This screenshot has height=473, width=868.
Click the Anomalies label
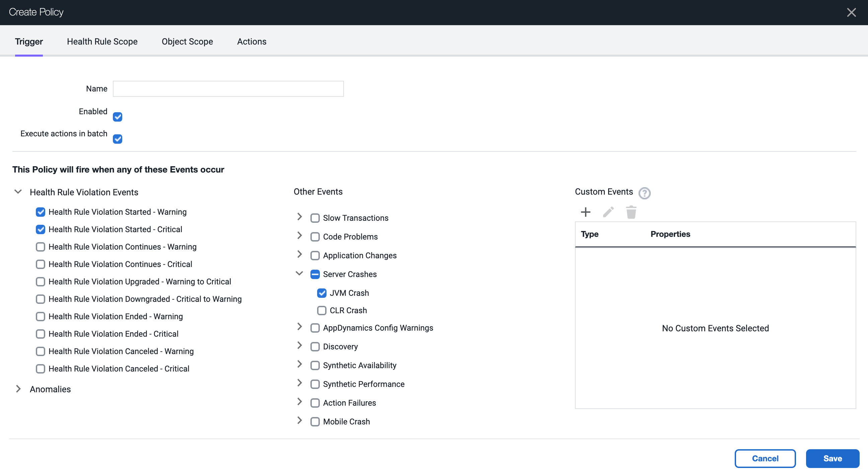pos(50,389)
